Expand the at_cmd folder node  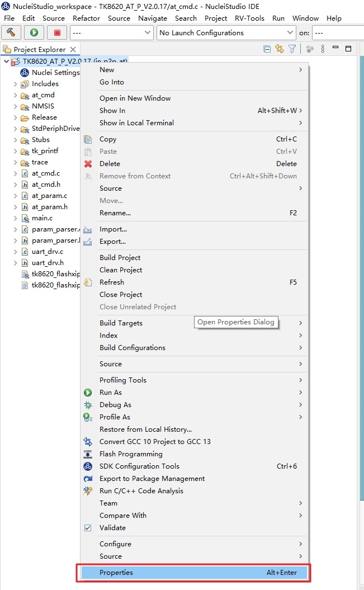coord(16,95)
